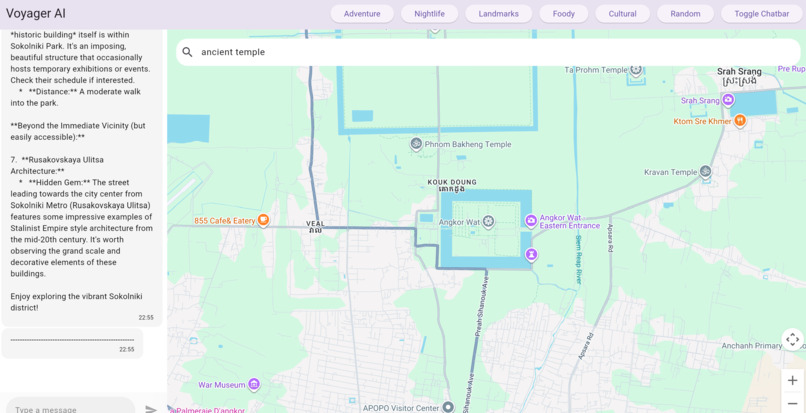806x413 pixels.
Task: Select the Ktom Sre Khmer restaurant pin
Action: pos(740,121)
